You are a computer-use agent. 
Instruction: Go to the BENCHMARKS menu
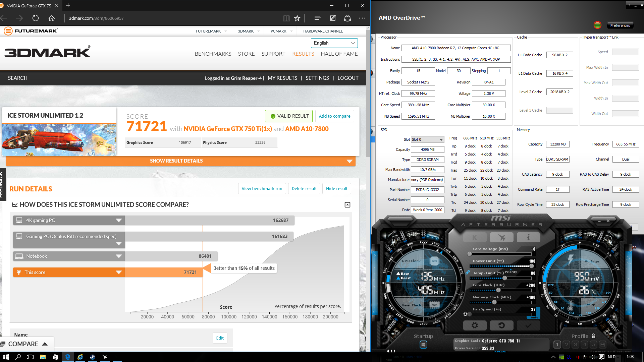(213, 54)
